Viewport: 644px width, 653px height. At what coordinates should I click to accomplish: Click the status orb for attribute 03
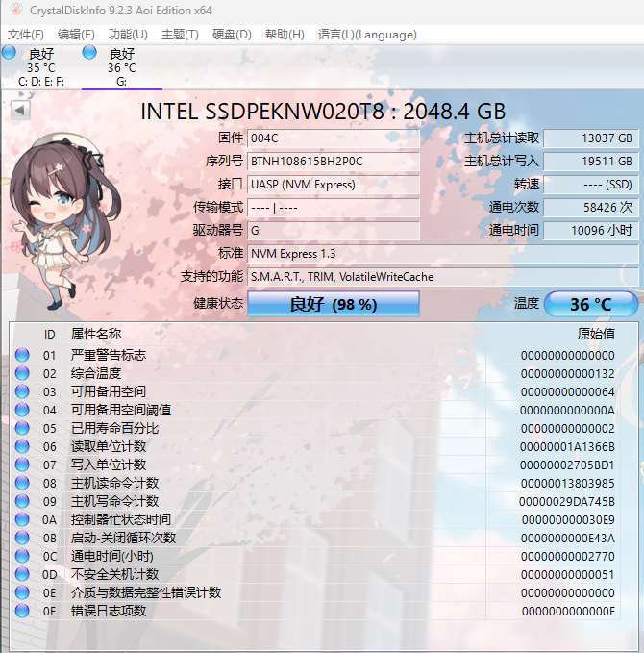[22, 391]
